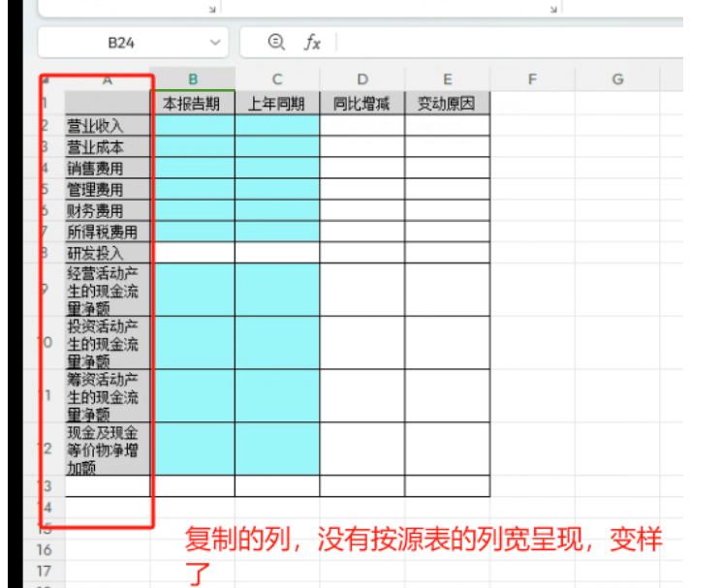Select column D header
The height and width of the screenshot is (588, 721).
tap(362, 79)
